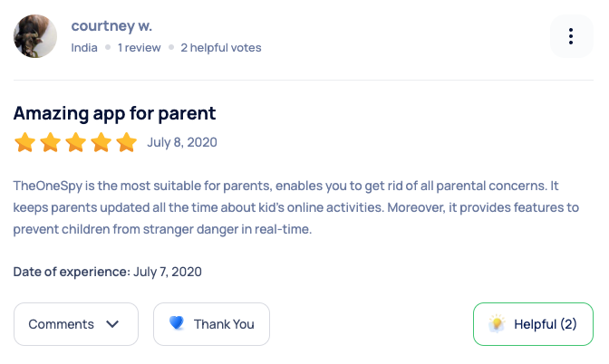Mark review as Helpful (2)

[x=533, y=324]
